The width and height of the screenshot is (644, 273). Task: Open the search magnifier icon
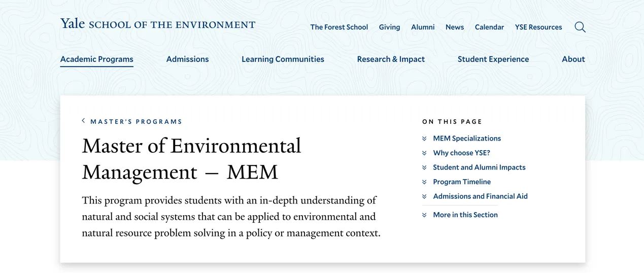(x=580, y=27)
